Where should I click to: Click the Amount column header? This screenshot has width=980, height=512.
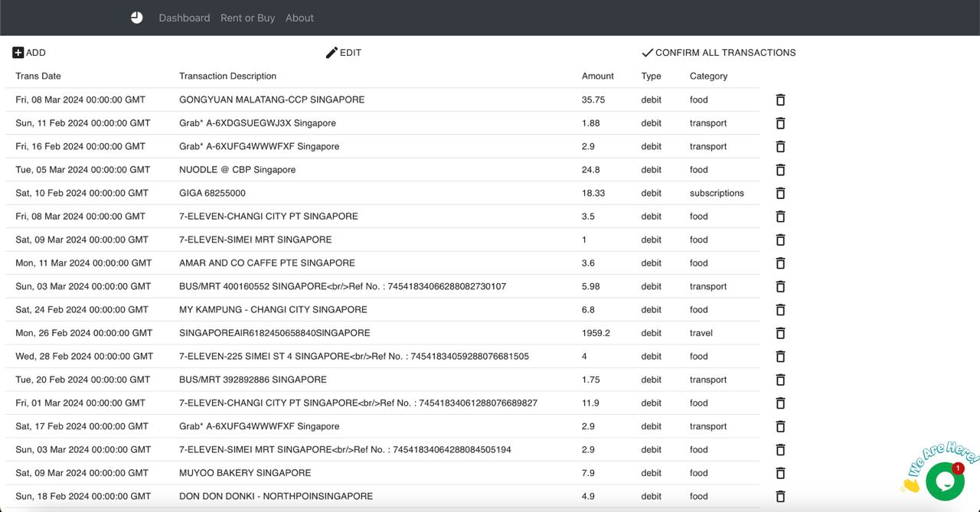(598, 76)
